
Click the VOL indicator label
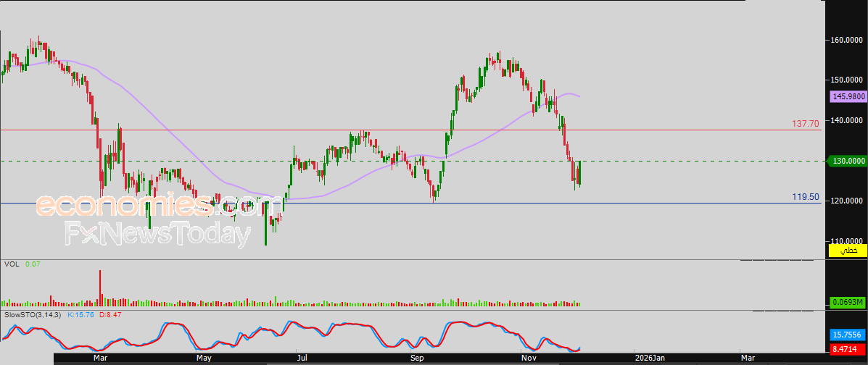pyautogui.click(x=11, y=265)
